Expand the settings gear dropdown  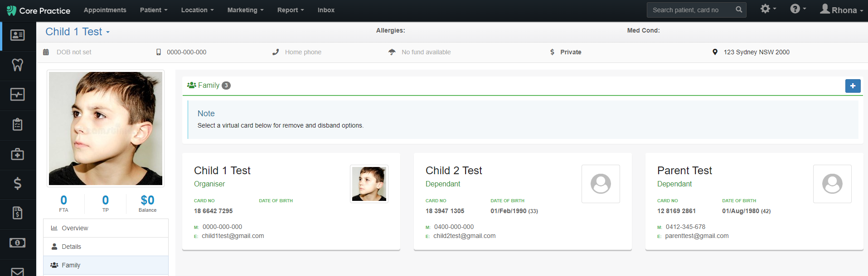click(768, 9)
